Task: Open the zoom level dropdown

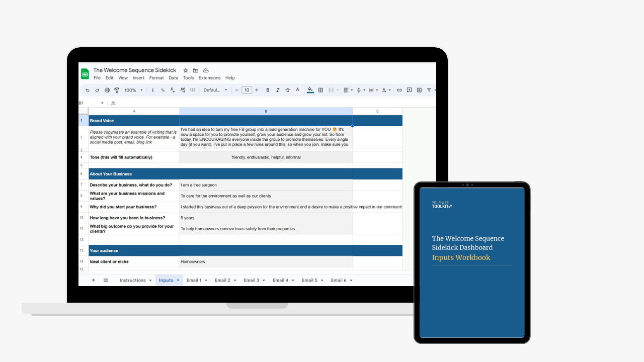Action: pyautogui.click(x=134, y=90)
